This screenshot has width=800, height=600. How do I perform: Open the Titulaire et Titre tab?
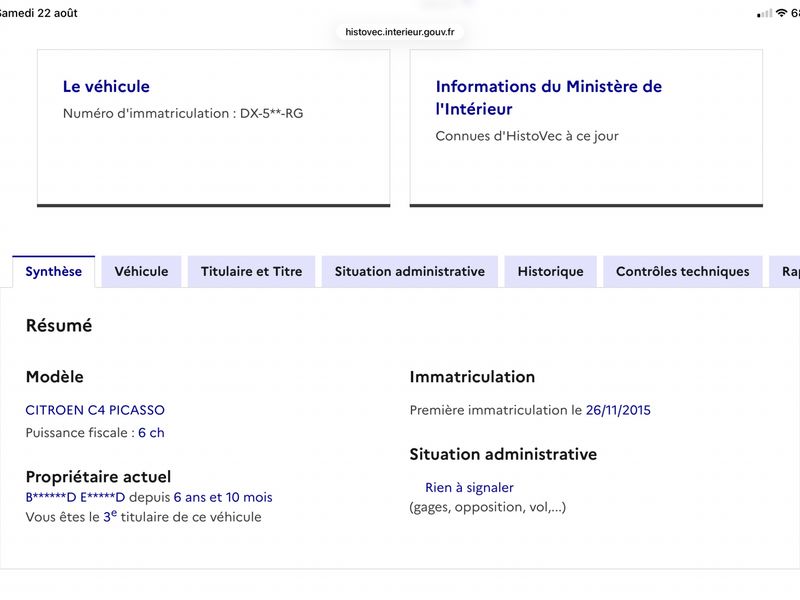coord(252,271)
